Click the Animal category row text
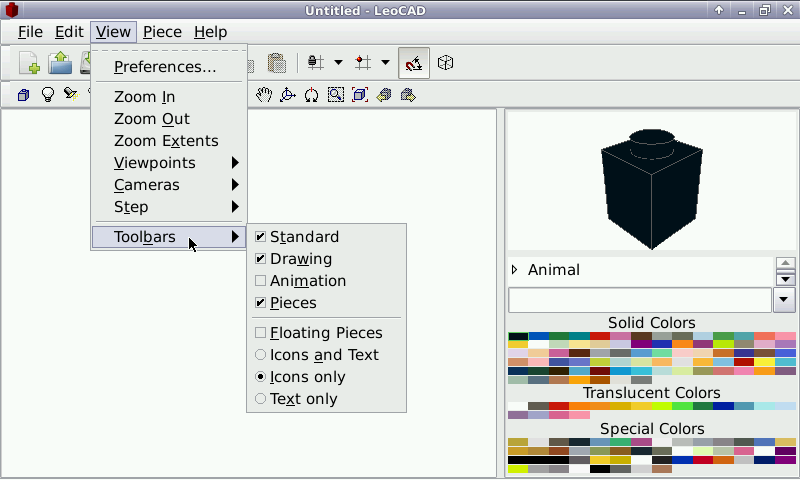Image resolution: width=800 pixels, height=480 pixels. 554,269
